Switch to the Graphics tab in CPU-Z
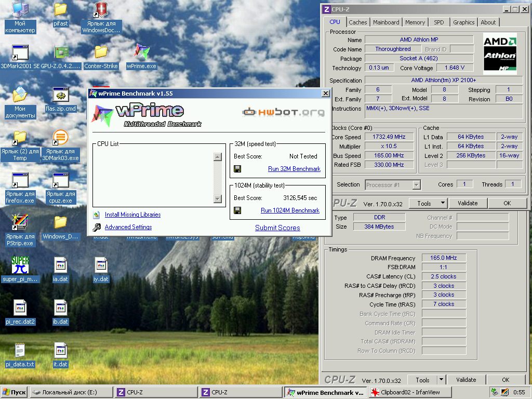 pyautogui.click(x=464, y=22)
